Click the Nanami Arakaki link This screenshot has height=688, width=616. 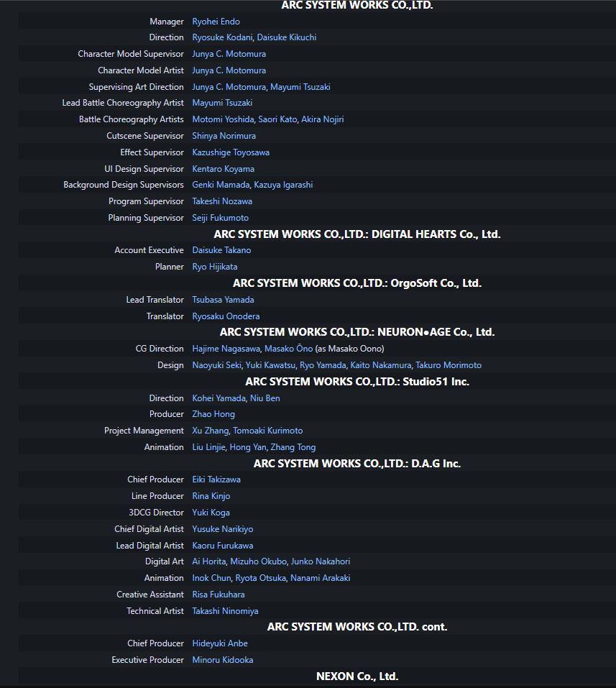[321, 578]
